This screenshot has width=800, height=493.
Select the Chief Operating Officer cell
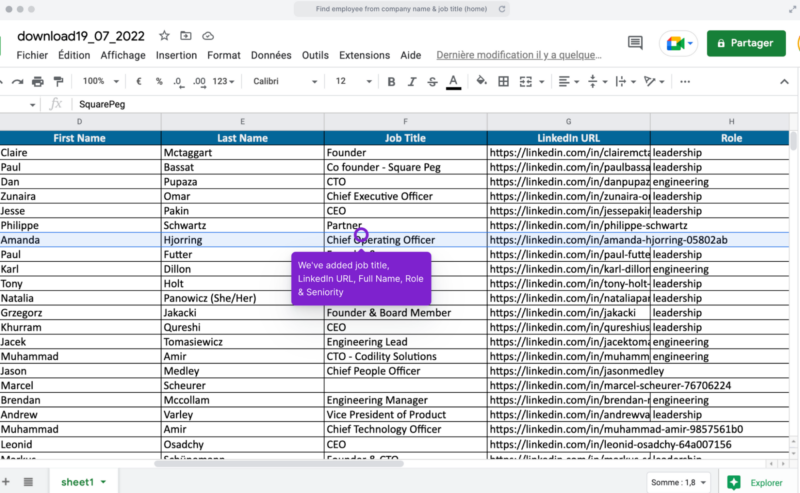pos(406,240)
